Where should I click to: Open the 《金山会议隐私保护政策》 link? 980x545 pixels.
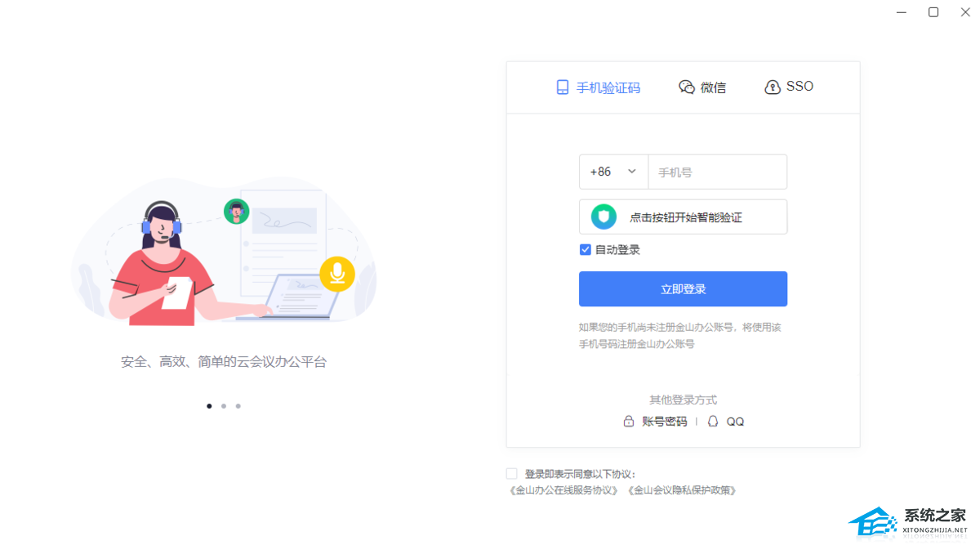point(682,490)
